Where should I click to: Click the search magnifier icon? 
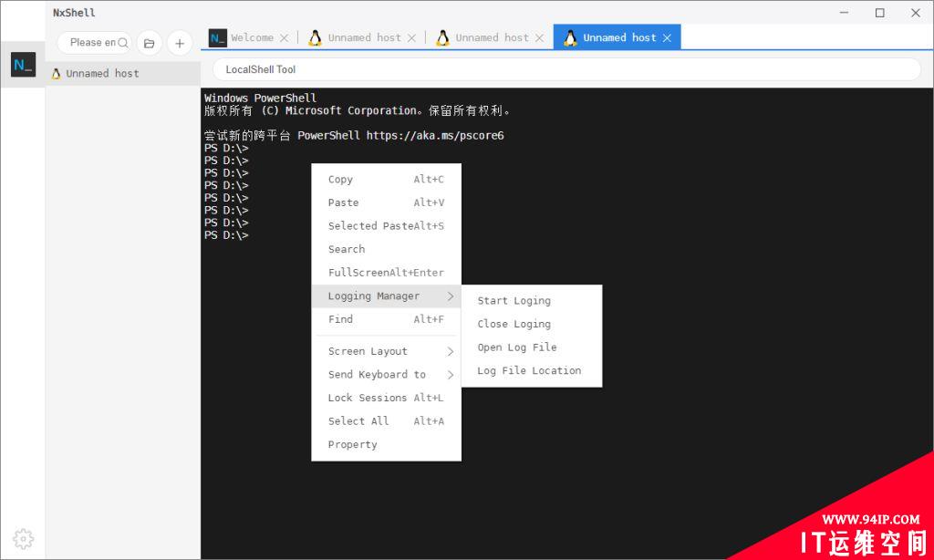click(x=123, y=43)
